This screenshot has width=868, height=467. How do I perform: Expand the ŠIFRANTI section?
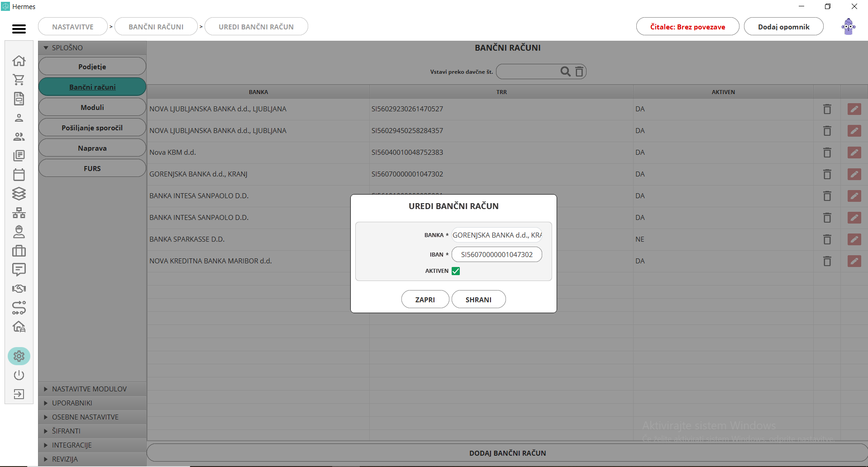pos(92,431)
